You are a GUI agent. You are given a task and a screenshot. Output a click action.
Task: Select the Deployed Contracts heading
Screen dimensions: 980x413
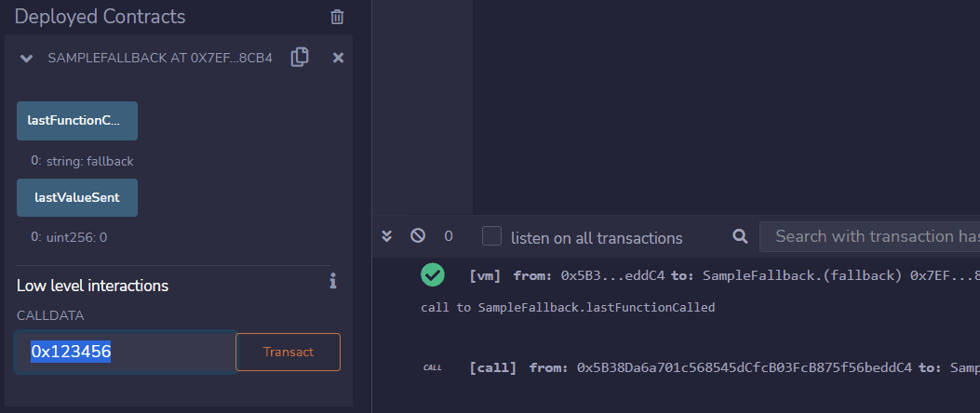pos(100,17)
